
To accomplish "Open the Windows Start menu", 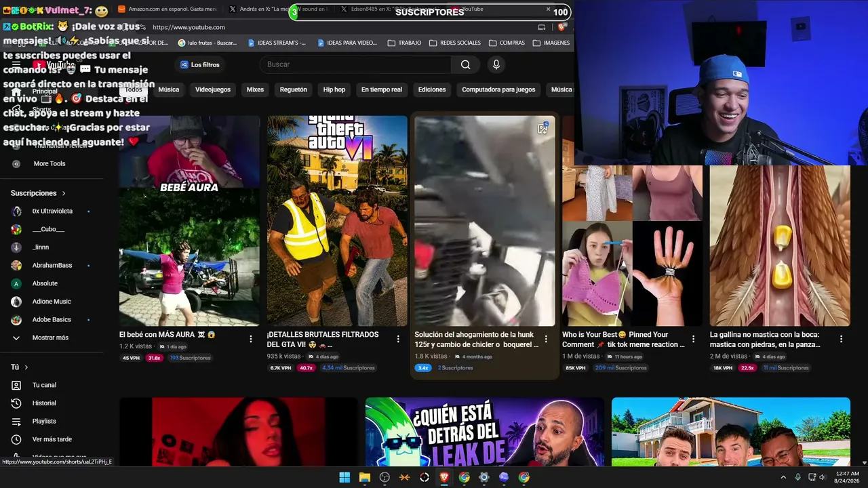I will (344, 477).
